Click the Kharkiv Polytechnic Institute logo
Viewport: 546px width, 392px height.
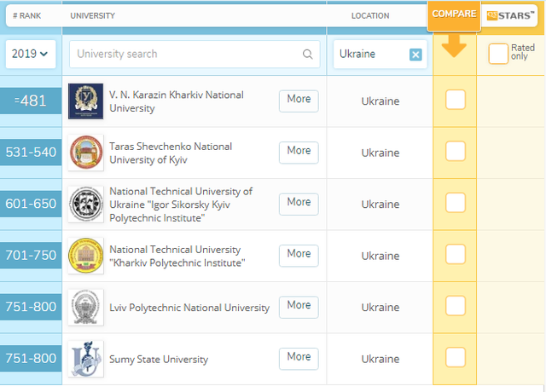(x=85, y=256)
